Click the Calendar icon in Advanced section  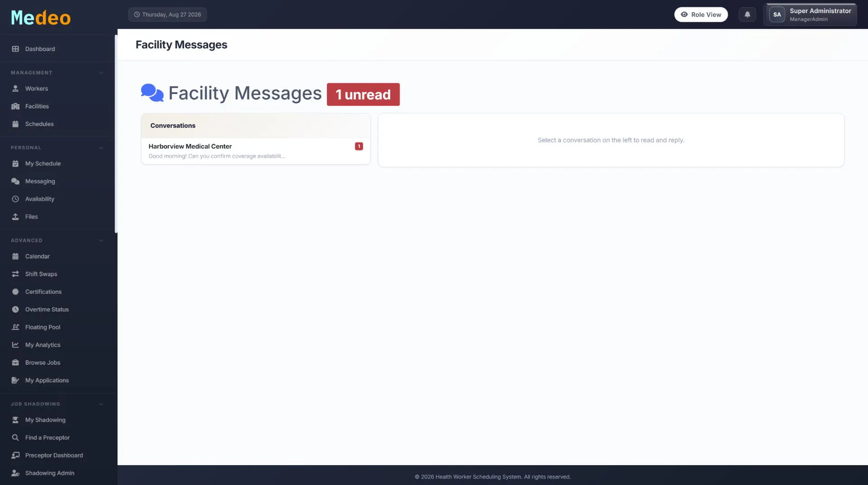[x=15, y=256]
